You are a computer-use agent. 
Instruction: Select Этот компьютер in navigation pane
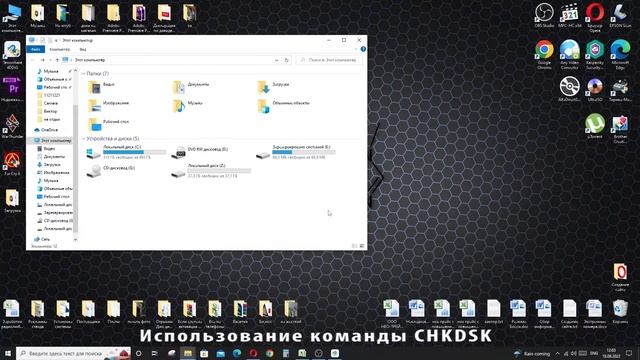[x=53, y=140]
